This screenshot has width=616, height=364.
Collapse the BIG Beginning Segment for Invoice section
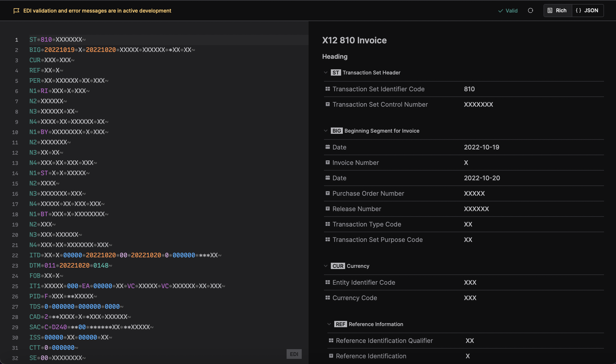[x=326, y=131]
